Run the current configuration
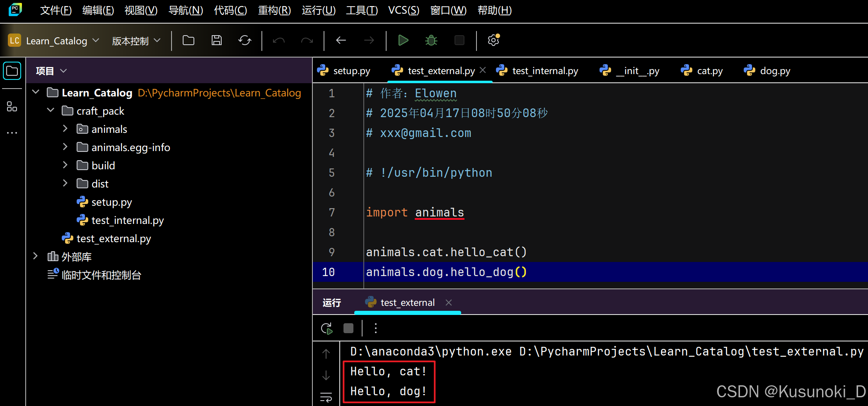Screen dimensions: 868x406 403,40
